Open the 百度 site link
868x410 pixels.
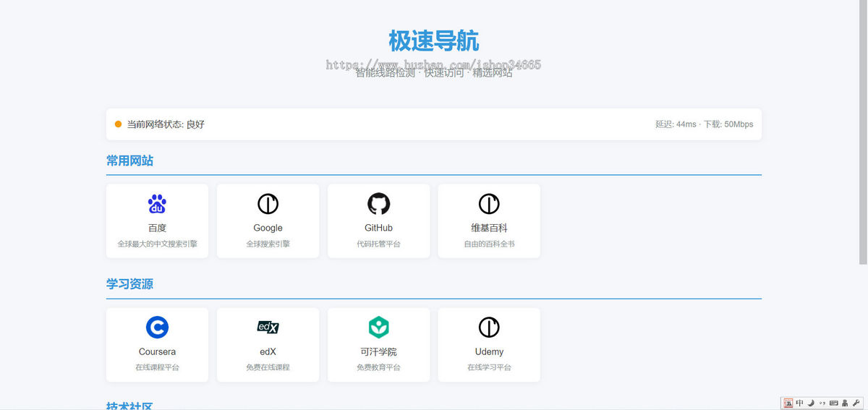click(x=157, y=221)
